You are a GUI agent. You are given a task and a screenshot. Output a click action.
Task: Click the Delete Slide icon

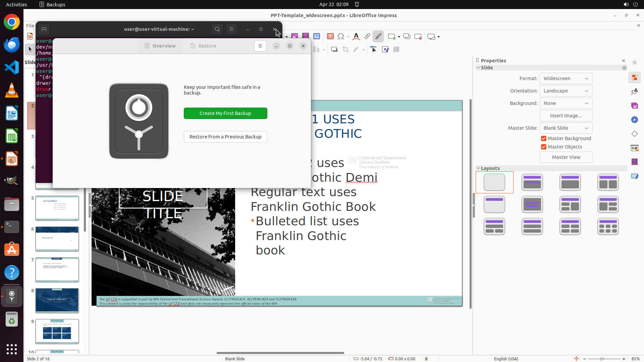(x=418, y=37)
